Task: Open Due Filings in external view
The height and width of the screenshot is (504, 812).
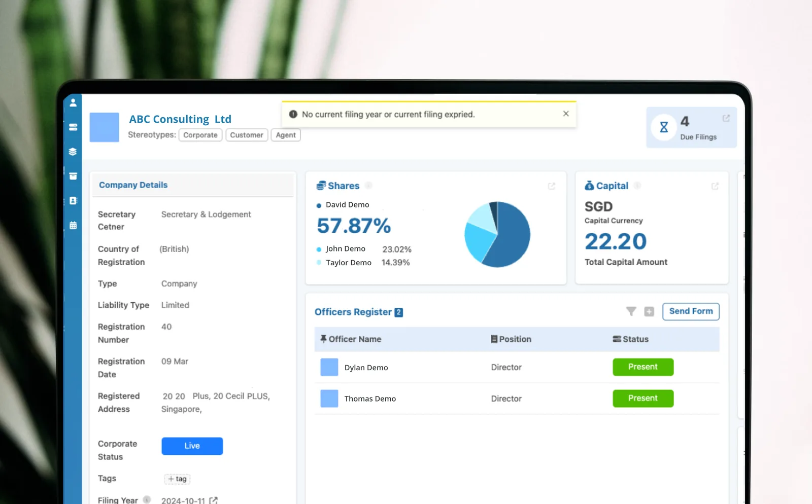Action: click(x=726, y=118)
